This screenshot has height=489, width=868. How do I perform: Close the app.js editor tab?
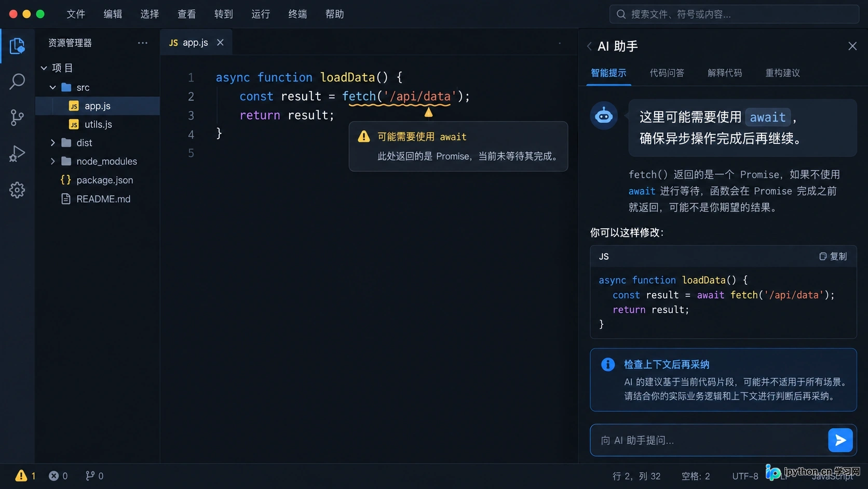220,43
